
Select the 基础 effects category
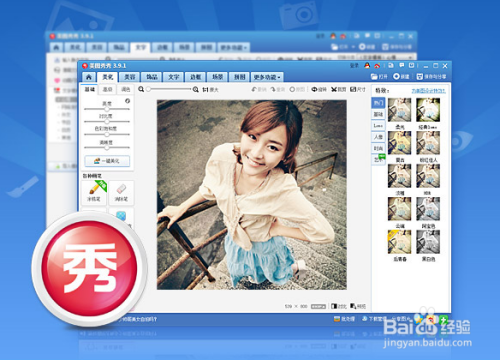pos(378,114)
